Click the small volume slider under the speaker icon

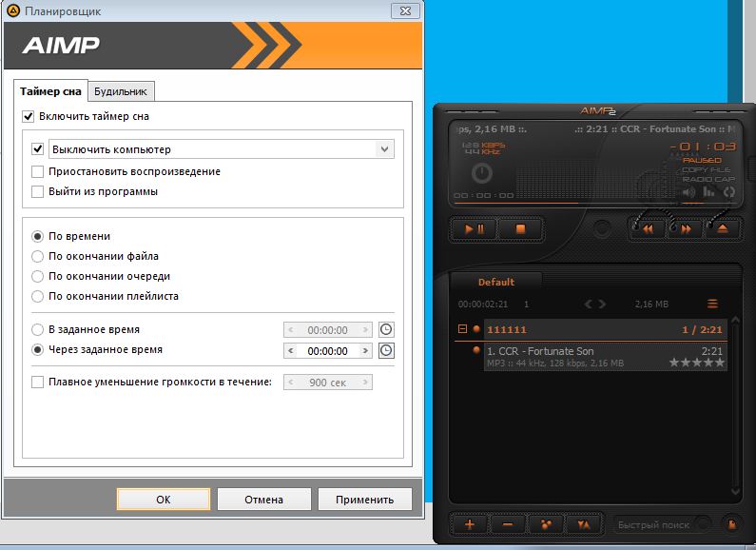tap(708, 204)
